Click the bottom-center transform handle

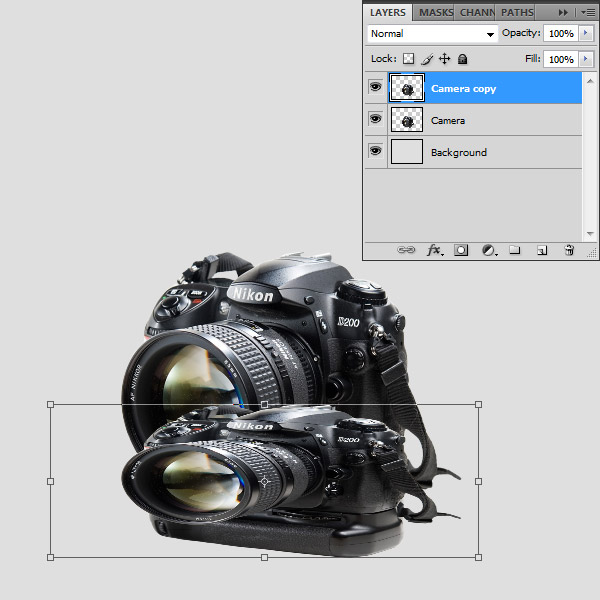point(264,558)
